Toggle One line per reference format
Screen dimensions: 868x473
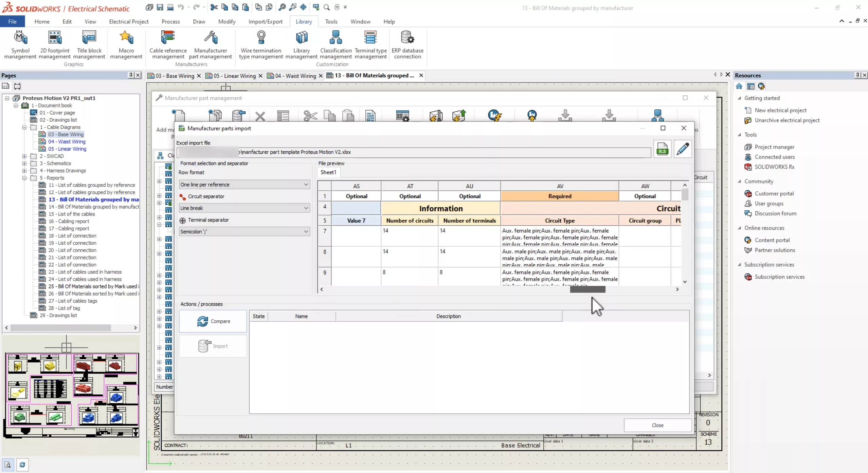(x=243, y=184)
